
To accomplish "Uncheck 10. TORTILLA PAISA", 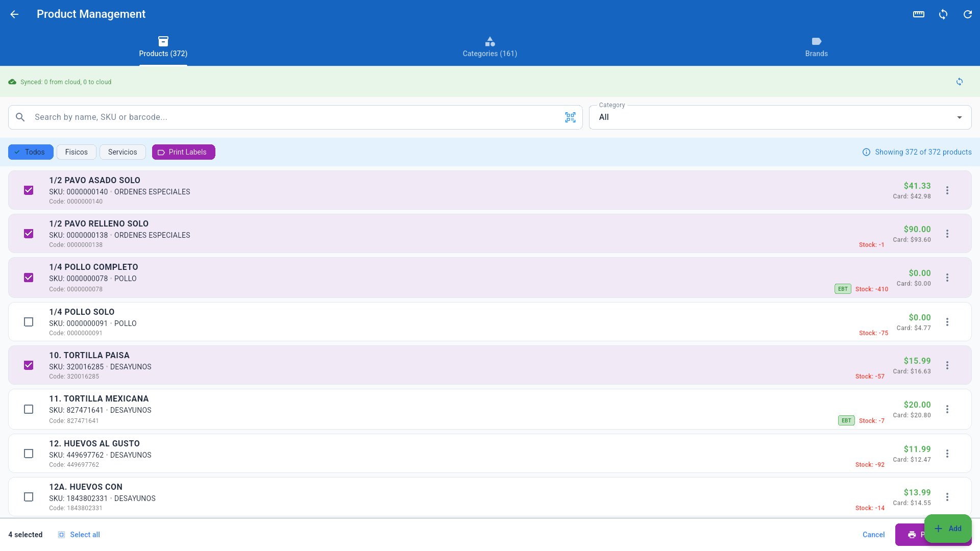I will [x=29, y=365].
